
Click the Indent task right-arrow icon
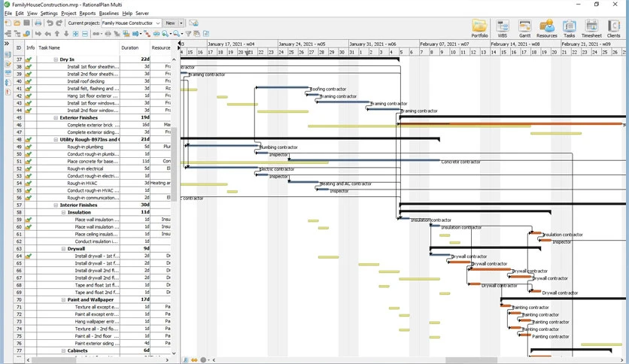pyautogui.click(x=38, y=34)
